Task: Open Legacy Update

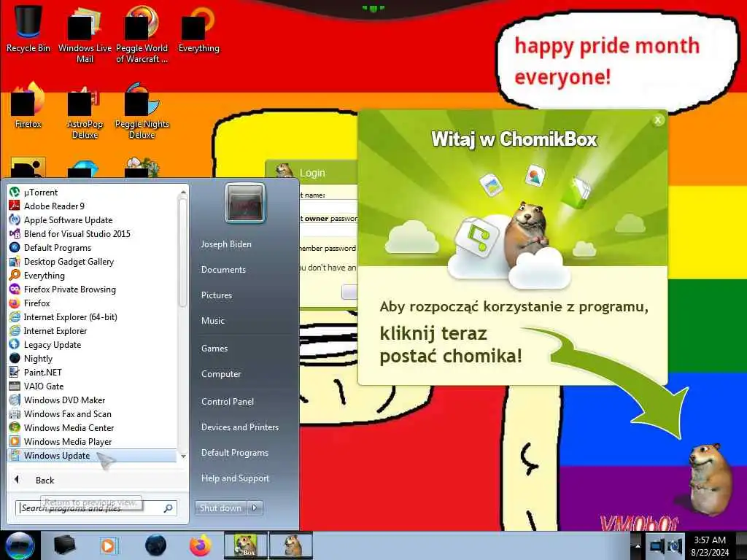Action: tap(92, 345)
